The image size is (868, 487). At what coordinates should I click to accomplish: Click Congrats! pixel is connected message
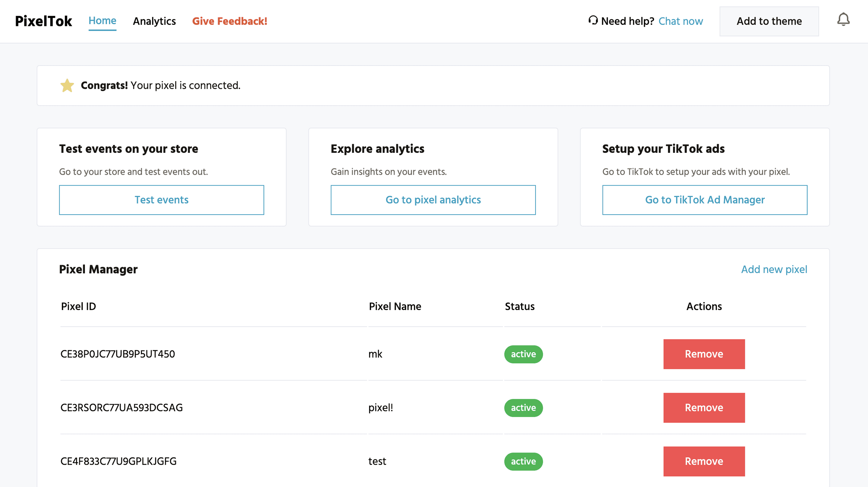coord(161,85)
